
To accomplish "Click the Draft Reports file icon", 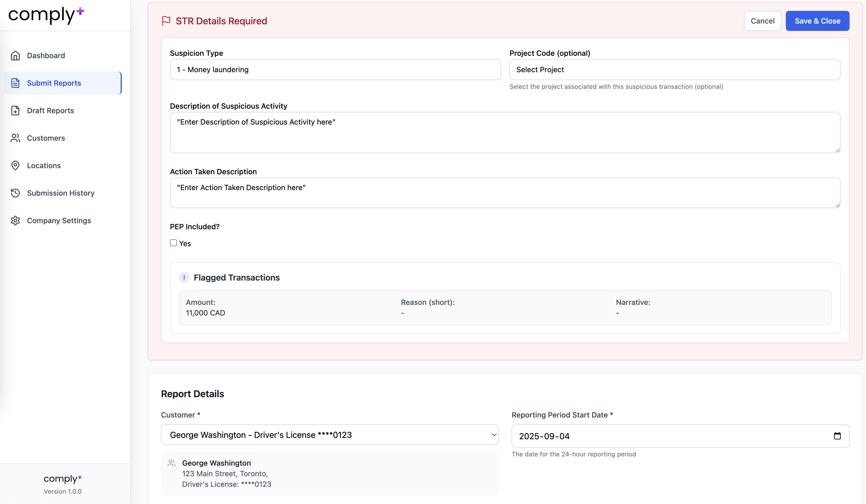I will tap(15, 110).
